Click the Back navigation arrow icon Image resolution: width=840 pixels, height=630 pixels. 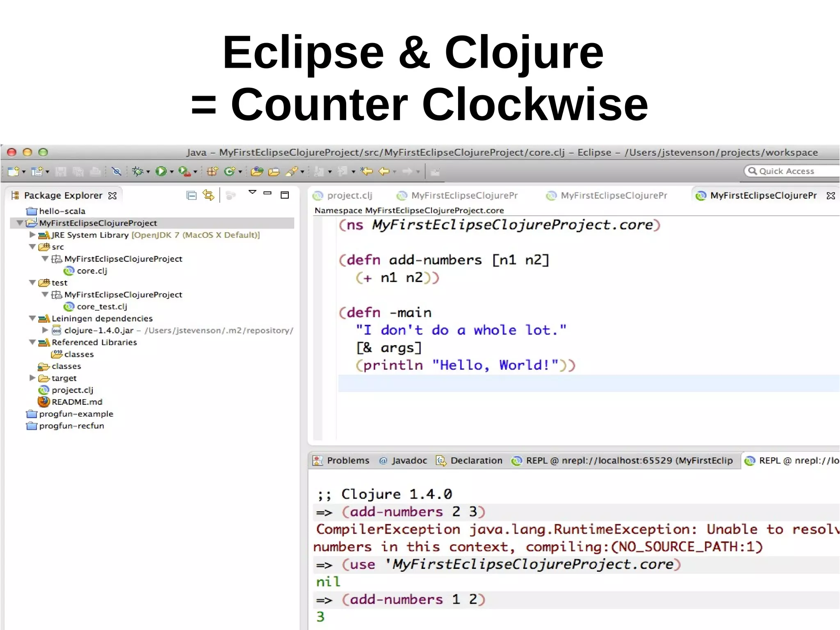pos(384,171)
